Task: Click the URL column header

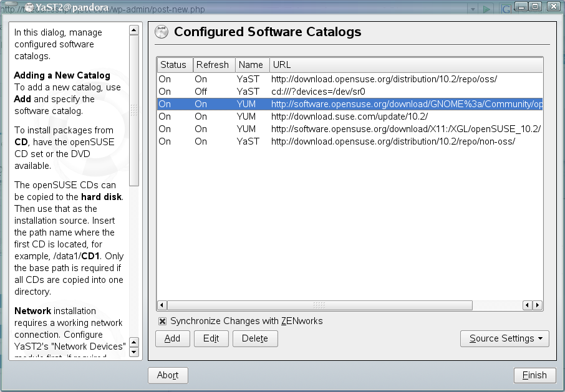Action: click(405, 65)
